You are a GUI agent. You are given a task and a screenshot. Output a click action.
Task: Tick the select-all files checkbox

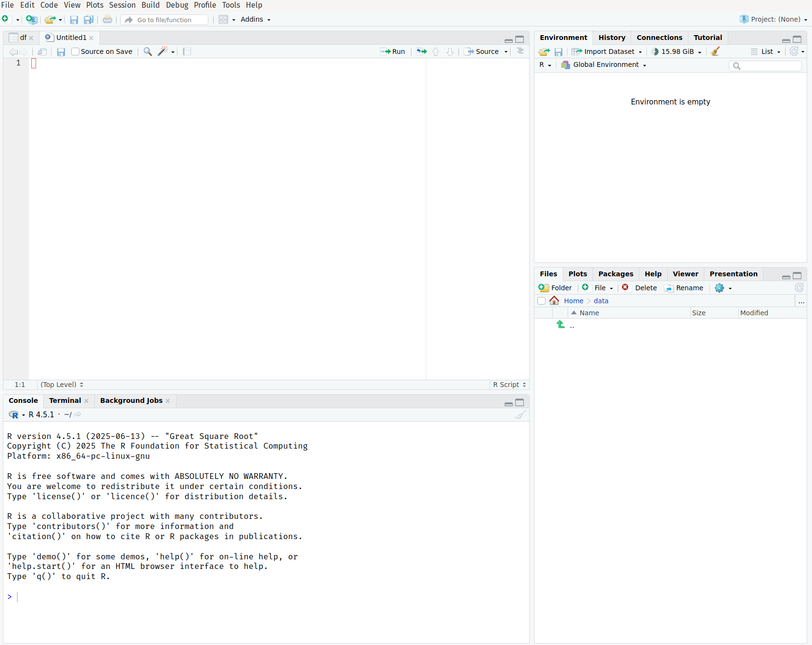point(541,301)
